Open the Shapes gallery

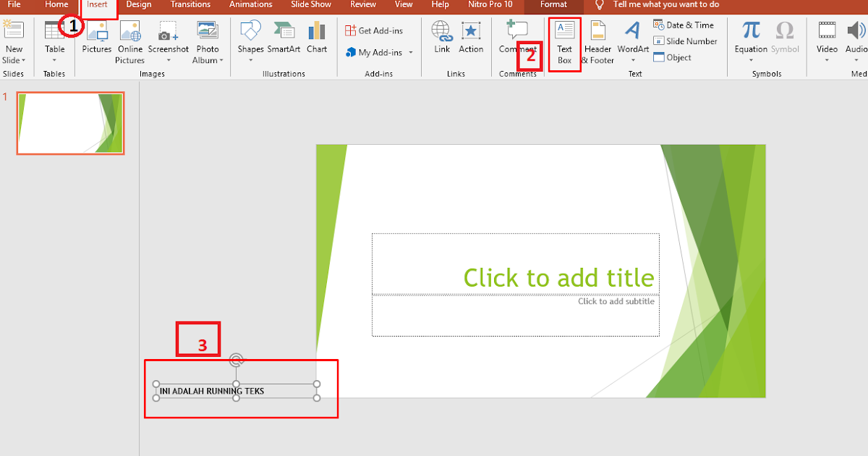coord(250,42)
